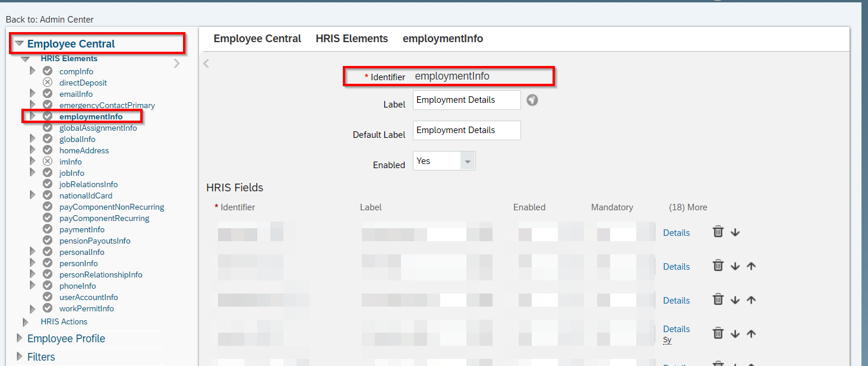Open the Enabled Yes dropdown

point(444,161)
